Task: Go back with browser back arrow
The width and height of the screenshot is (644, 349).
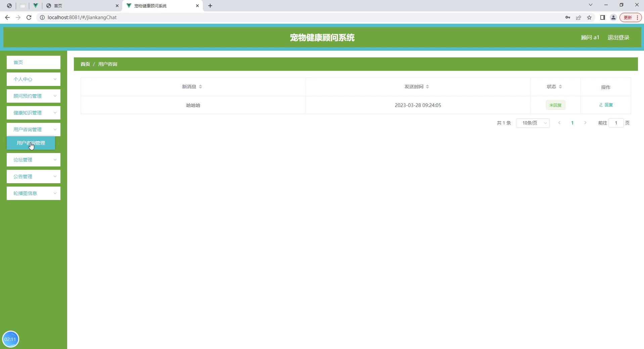Action: pyautogui.click(x=7, y=17)
